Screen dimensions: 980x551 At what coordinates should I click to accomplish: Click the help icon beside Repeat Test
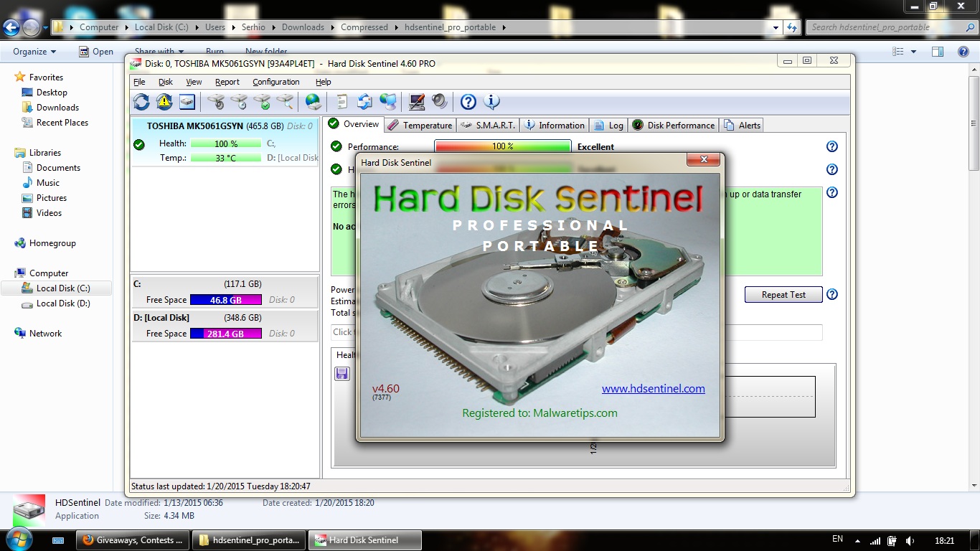[x=832, y=294]
